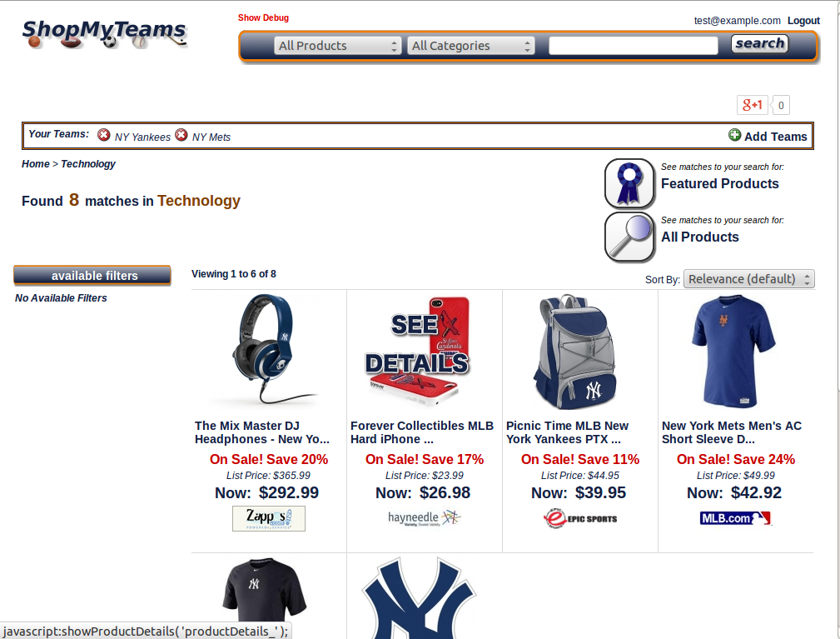
Task: Click the search button
Action: click(x=759, y=43)
